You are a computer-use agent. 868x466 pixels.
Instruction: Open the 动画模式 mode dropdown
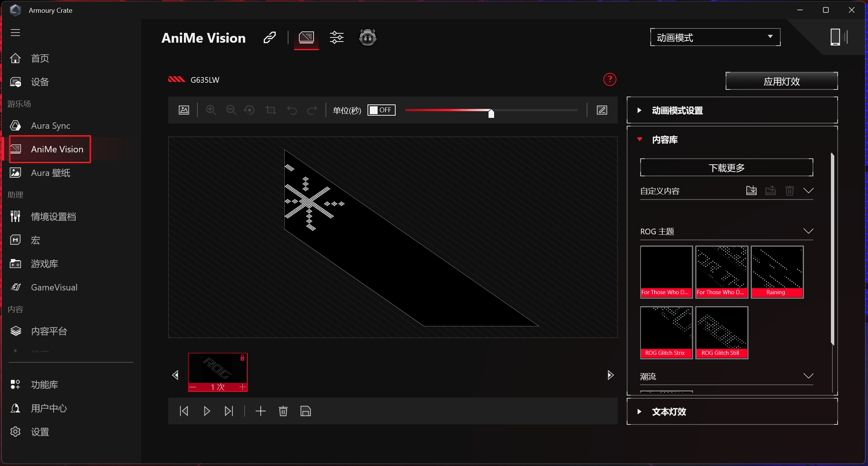[715, 37]
